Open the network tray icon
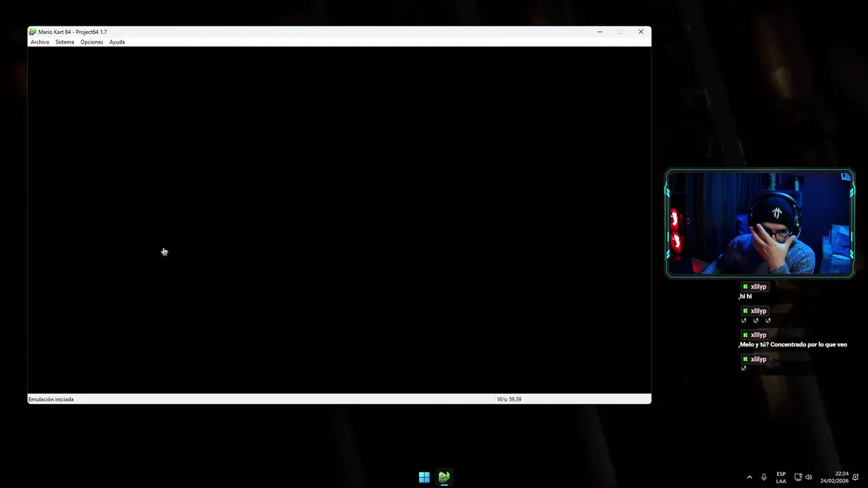The width and height of the screenshot is (868, 488). (x=798, y=477)
